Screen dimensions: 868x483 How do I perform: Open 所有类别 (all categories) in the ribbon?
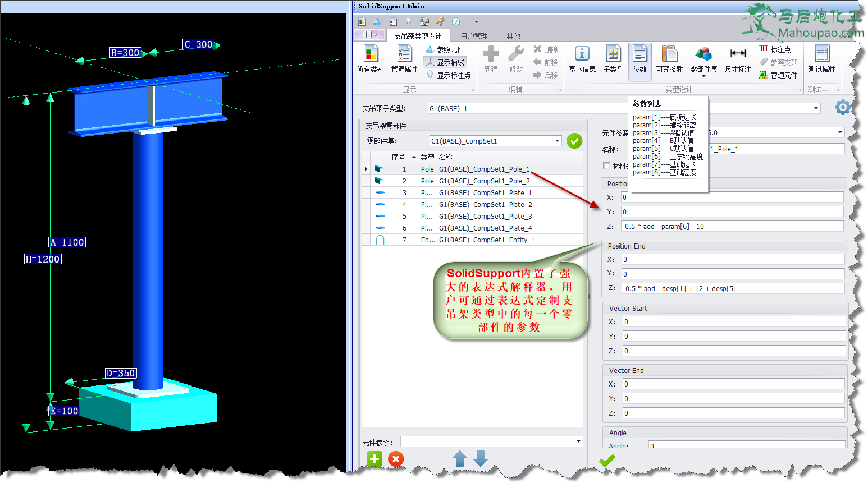point(370,59)
